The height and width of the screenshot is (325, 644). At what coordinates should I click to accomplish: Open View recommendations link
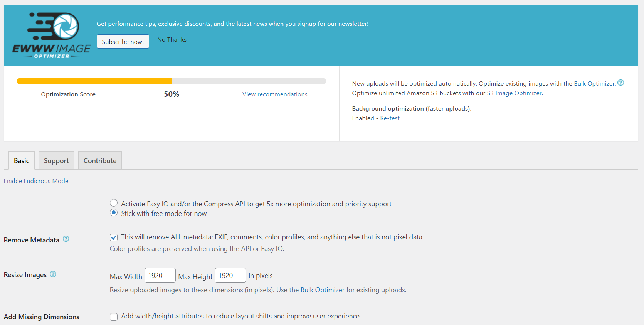(x=275, y=94)
